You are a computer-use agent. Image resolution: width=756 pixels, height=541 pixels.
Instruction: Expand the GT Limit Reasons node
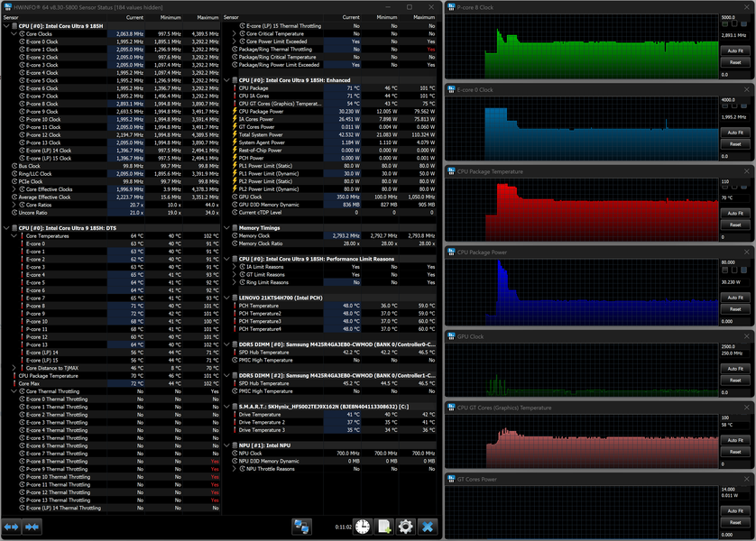click(x=235, y=275)
